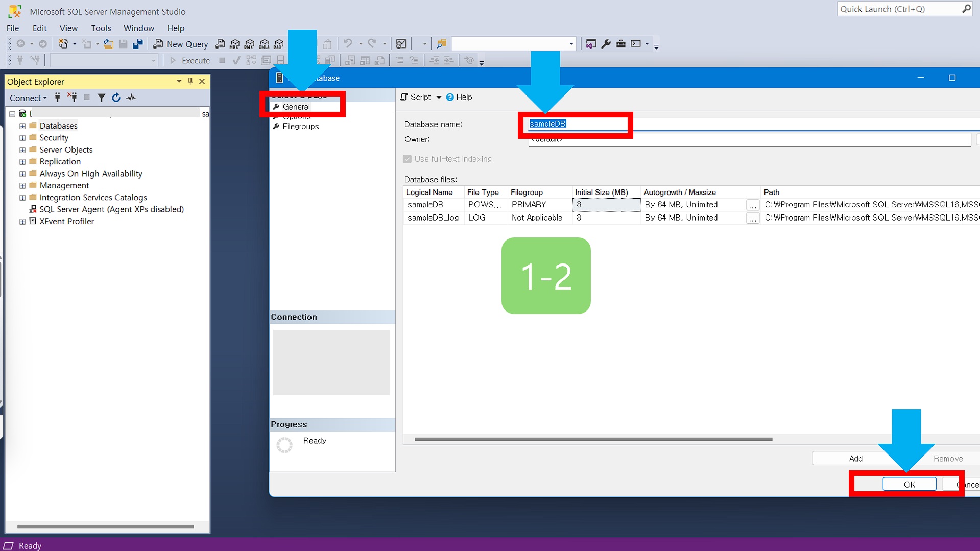The width and height of the screenshot is (980, 551).
Task: Click Activity Monitor pulse icon in Object Explorer
Action: 131,98
